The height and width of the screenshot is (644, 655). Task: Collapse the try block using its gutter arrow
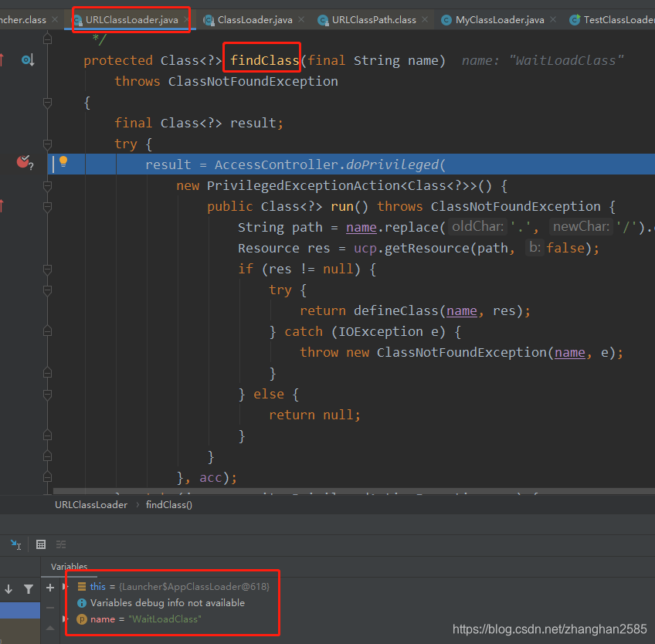(46, 144)
